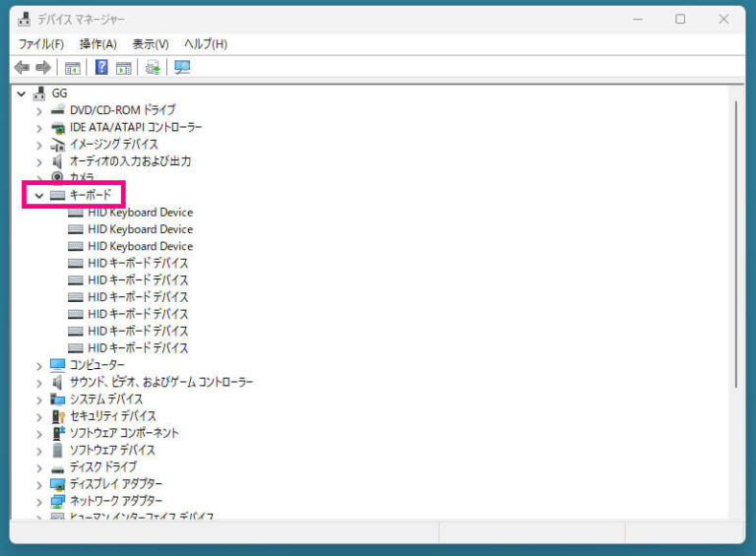Expand the サウンド、ビデオ、およびゲーム コントローラー chevron
Screen dimensions: 756x556
tap(39, 383)
